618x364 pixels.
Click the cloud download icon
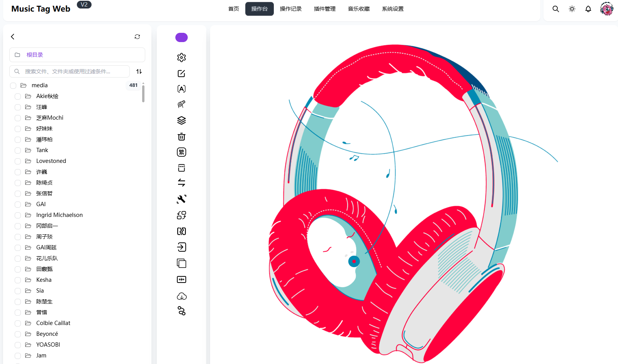[x=182, y=296]
